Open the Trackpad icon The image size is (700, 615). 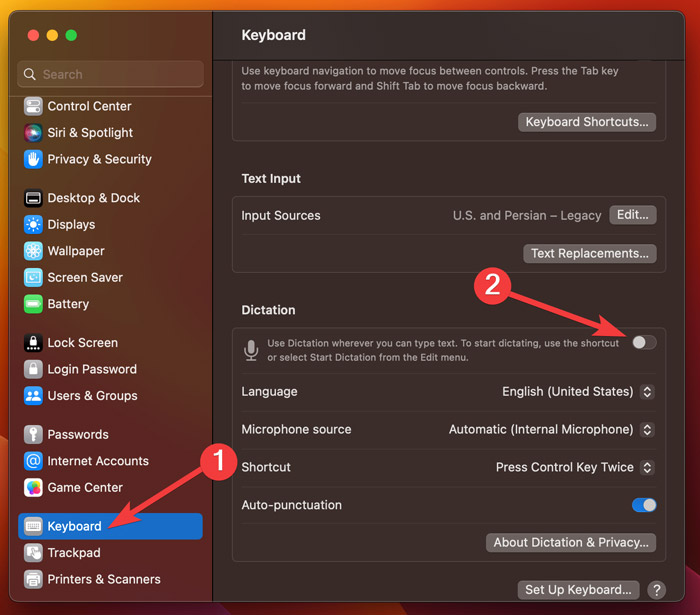pos(33,553)
